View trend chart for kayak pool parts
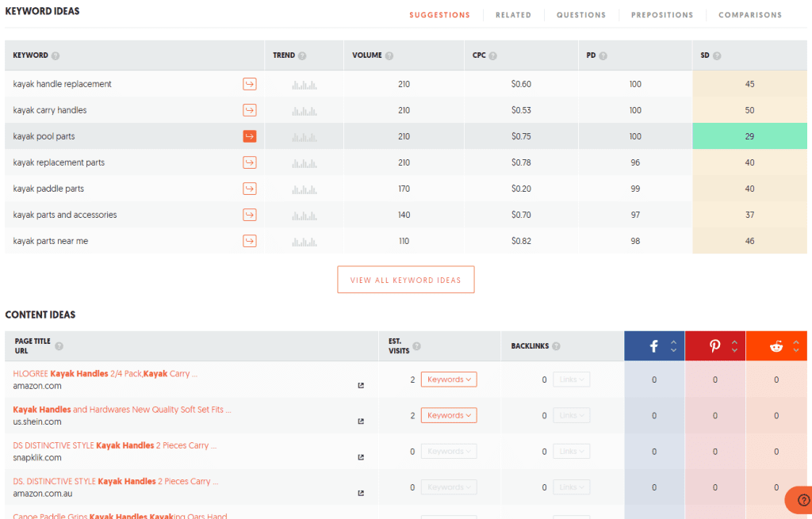The image size is (812, 519). (304, 137)
